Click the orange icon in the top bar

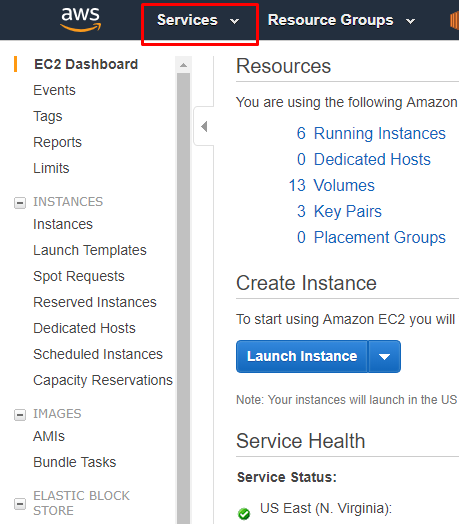click(454, 21)
